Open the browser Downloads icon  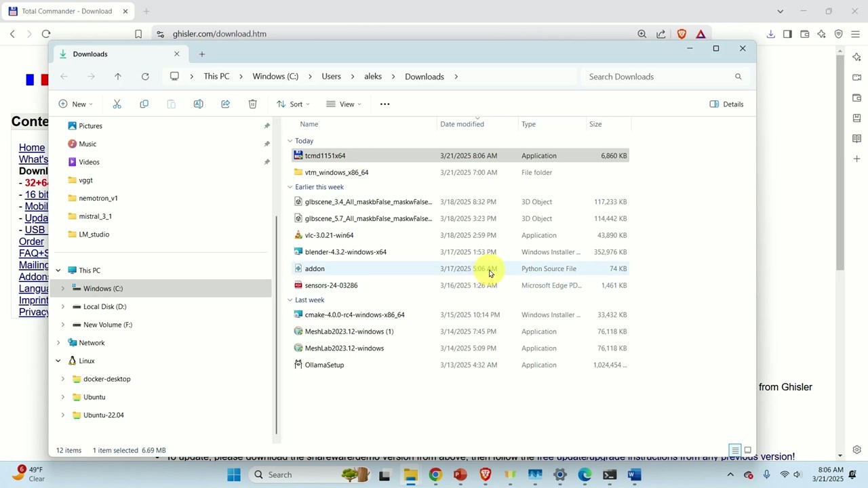[x=771, y=34]
